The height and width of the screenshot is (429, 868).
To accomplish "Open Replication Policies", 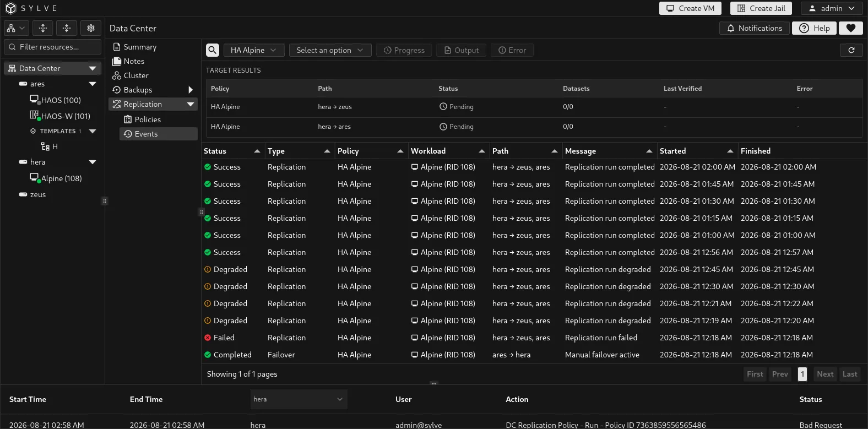I will (x=143, y=120).
